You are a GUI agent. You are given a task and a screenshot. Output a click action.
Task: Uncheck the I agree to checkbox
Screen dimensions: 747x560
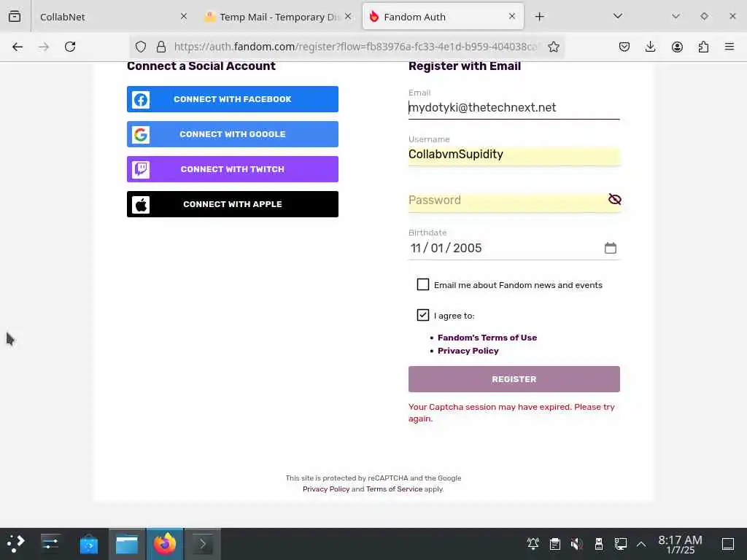click(423, 315)
